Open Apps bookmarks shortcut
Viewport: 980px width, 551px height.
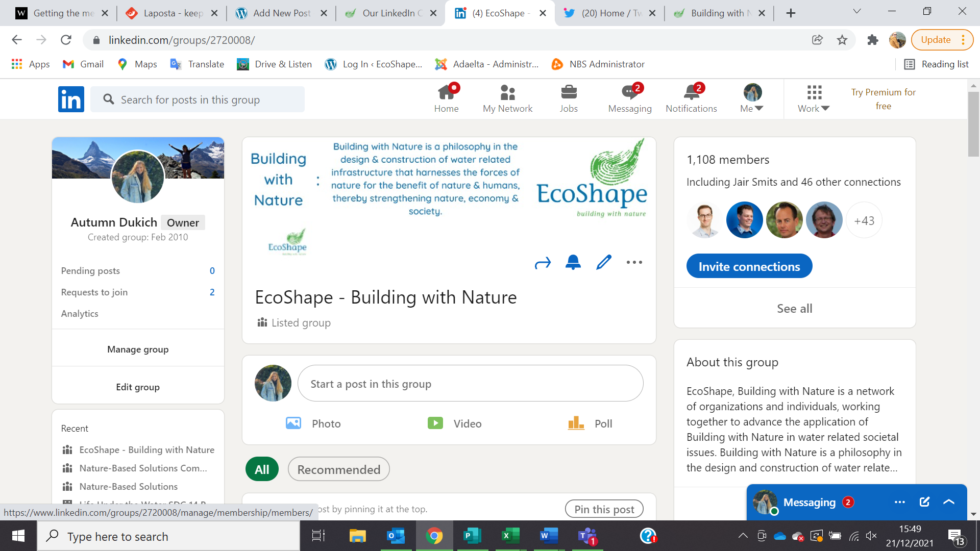click(31, 64)
